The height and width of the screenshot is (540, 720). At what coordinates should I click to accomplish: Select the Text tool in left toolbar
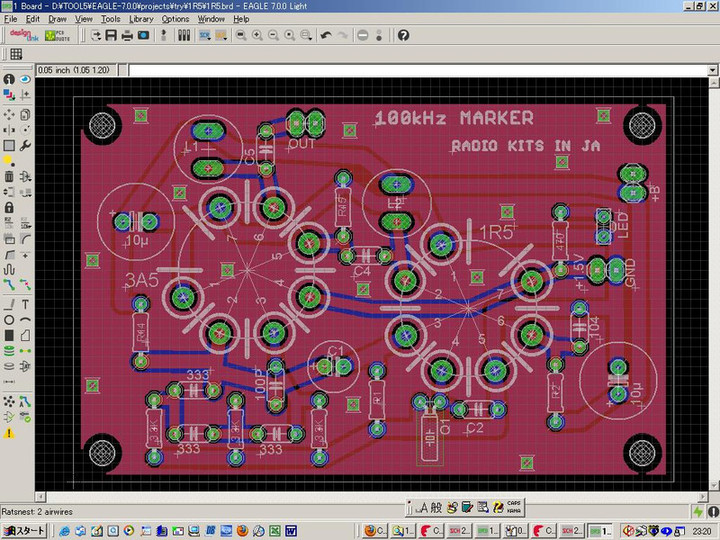pyautogui.click(x=25, y=303)
